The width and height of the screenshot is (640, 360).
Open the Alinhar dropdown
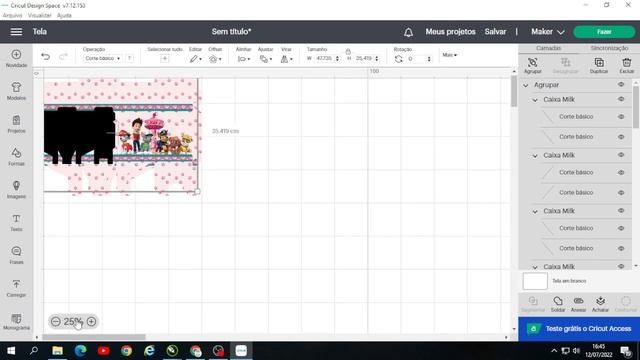click(x=244, y=59)
